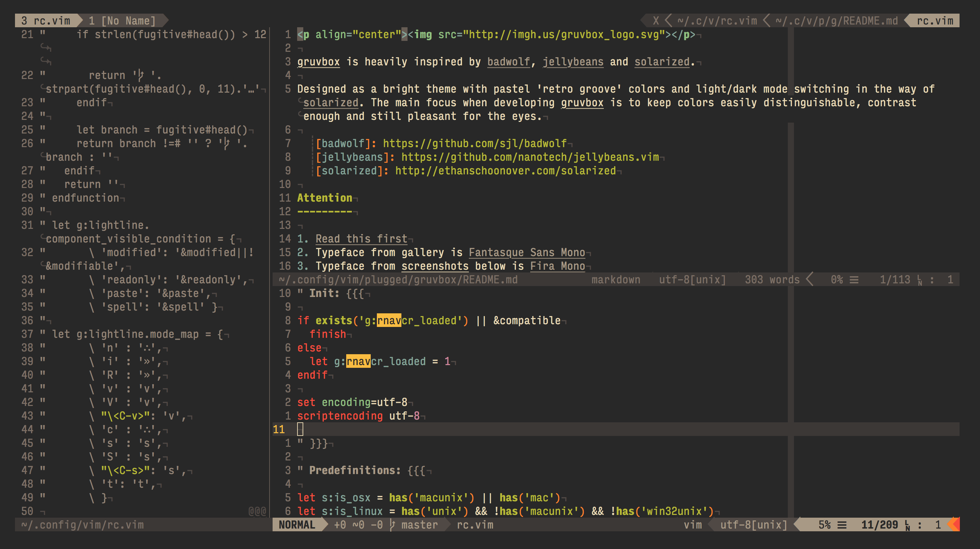Screen dimensions: 980x549
Task: Click the 5% scroll position indicator
Action: click(x=825, y=525)
